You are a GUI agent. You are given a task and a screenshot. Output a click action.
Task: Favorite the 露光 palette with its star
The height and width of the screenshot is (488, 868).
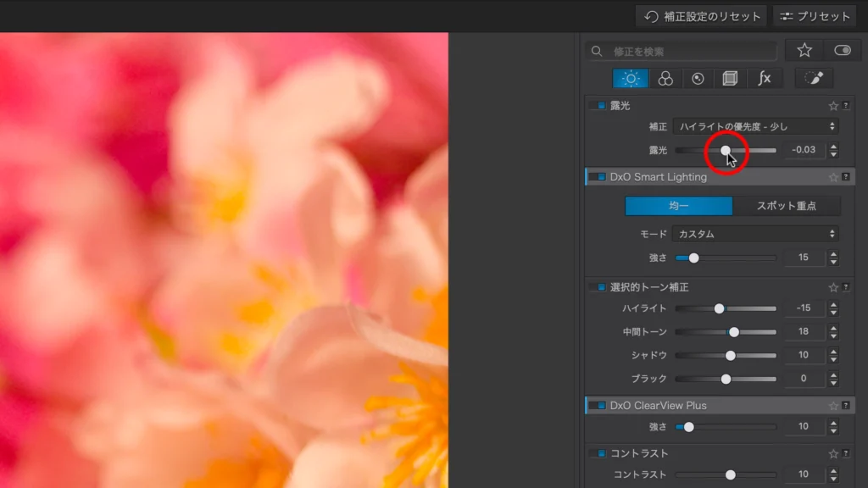(x=832, y=106)
